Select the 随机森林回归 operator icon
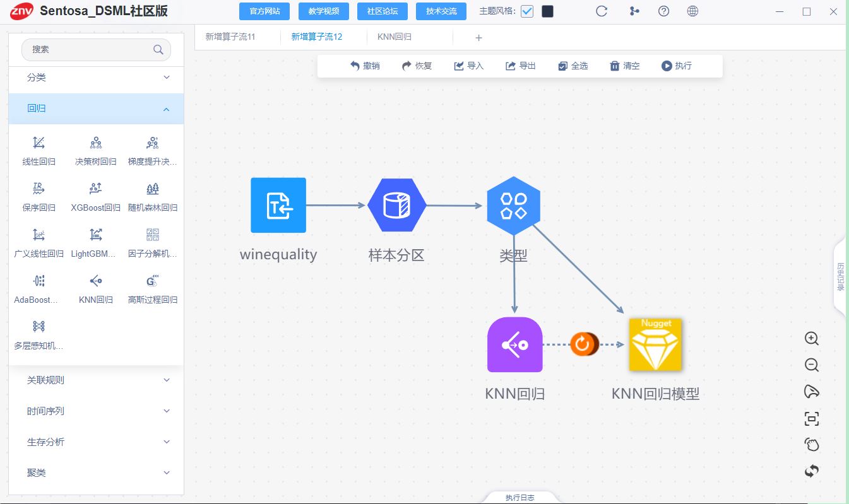Viewport: 849px width, 504px height. [x=152, y=189]
